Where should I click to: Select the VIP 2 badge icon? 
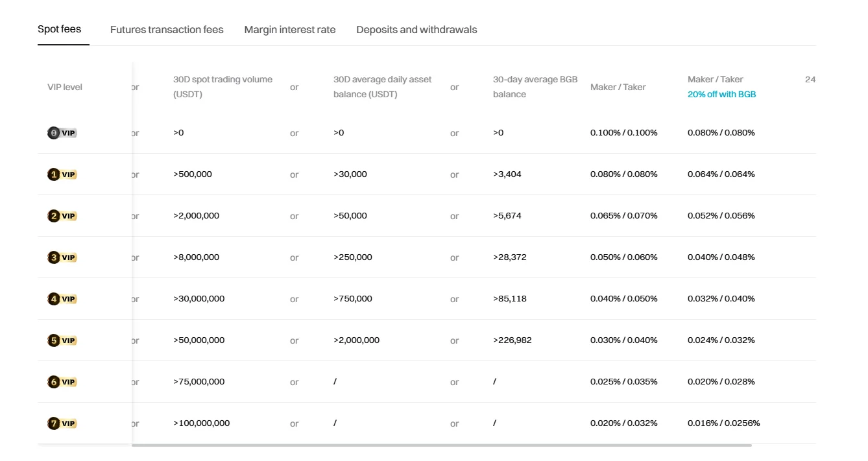(x=62, y=215)
